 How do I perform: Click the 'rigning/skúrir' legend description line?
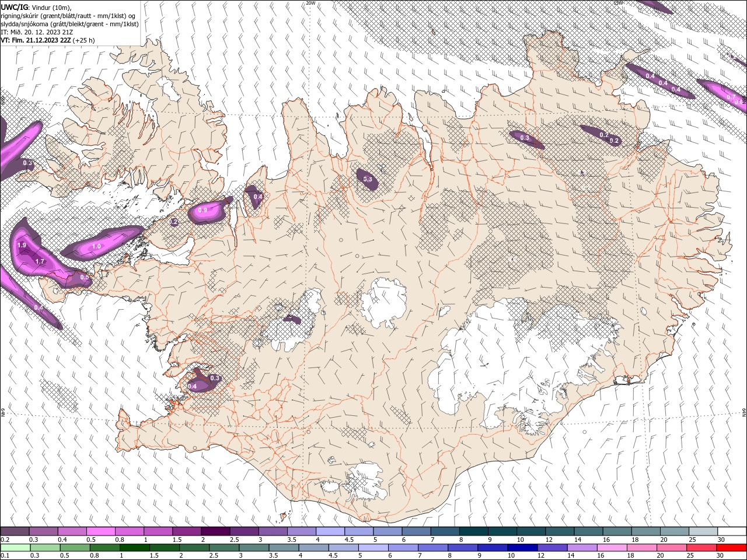coord(68,16)
